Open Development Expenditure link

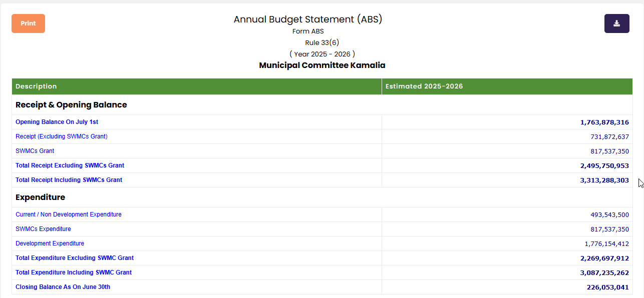(x=50, y=243)
